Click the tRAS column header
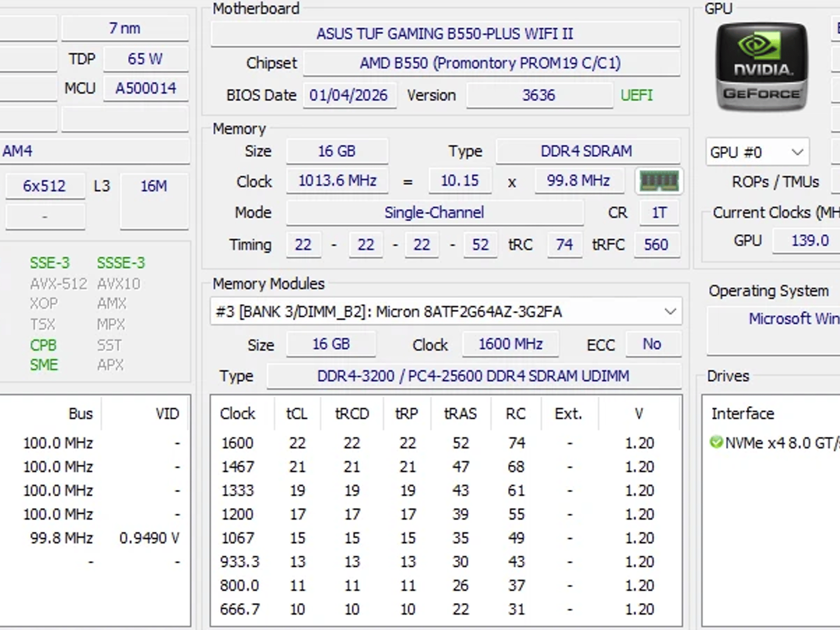The height and width of the screenshot is (630, 840). coord(461,413)
